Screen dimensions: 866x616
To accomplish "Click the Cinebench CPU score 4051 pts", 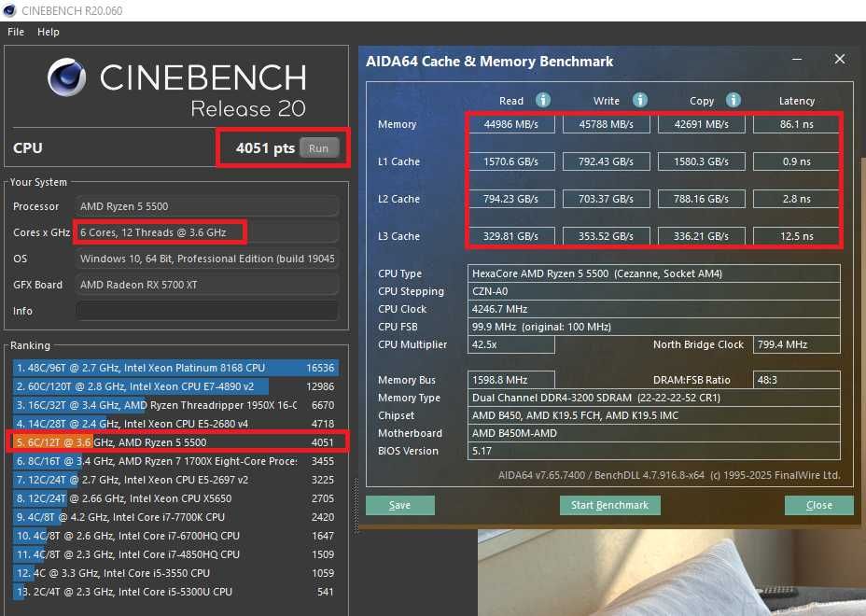I will click(x=265, y=148).
